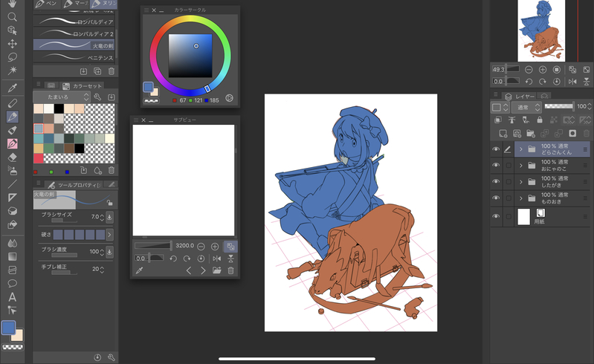Hide the ものおき layer folder

click(x=496, y=198)
